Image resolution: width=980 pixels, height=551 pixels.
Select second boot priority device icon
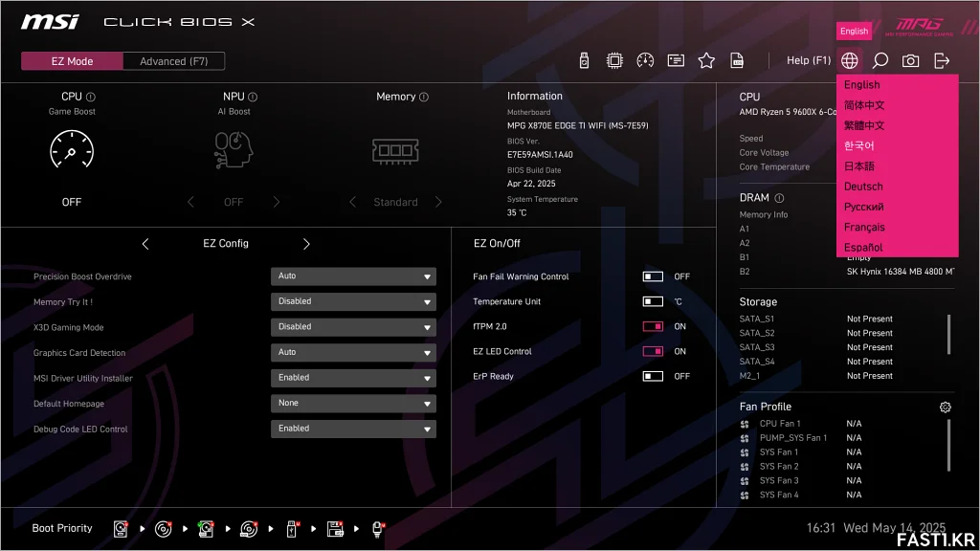(x=163, y=529)
